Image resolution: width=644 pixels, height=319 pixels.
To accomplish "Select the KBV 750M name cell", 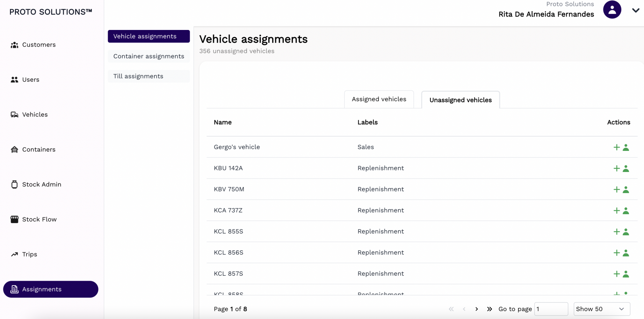I will pos(229,189).
